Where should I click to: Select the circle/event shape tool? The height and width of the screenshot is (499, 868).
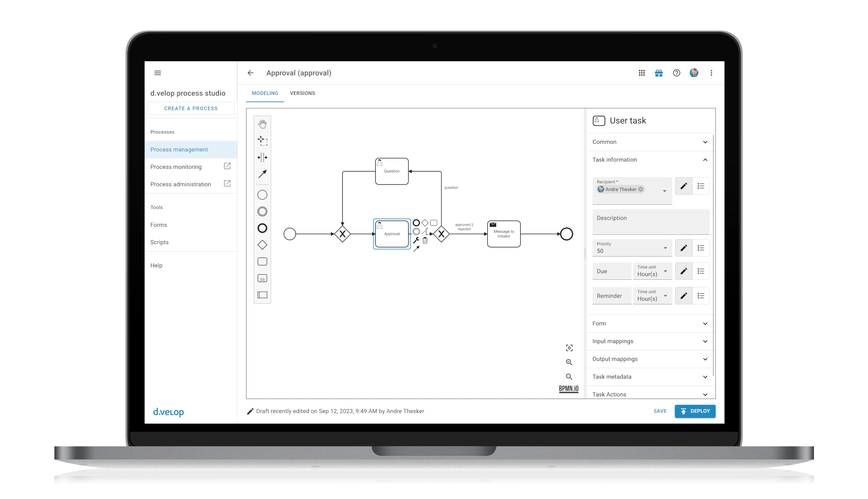click(x=262, y=195)
